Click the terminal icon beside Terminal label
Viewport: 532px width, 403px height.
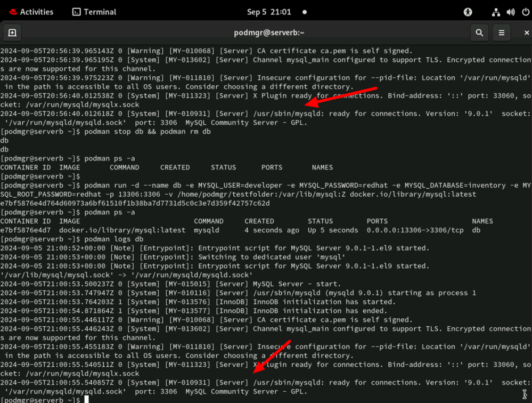point(77,12)
